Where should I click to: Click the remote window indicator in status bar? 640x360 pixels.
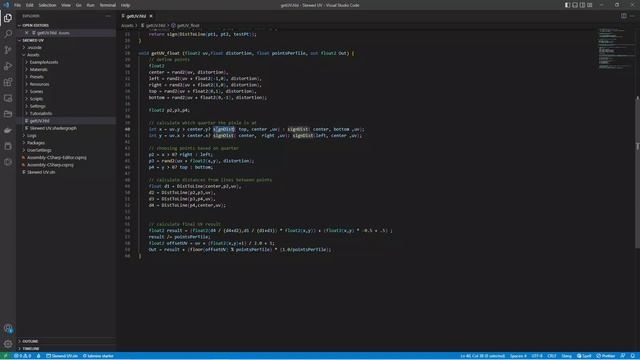(x=6, y=356)
